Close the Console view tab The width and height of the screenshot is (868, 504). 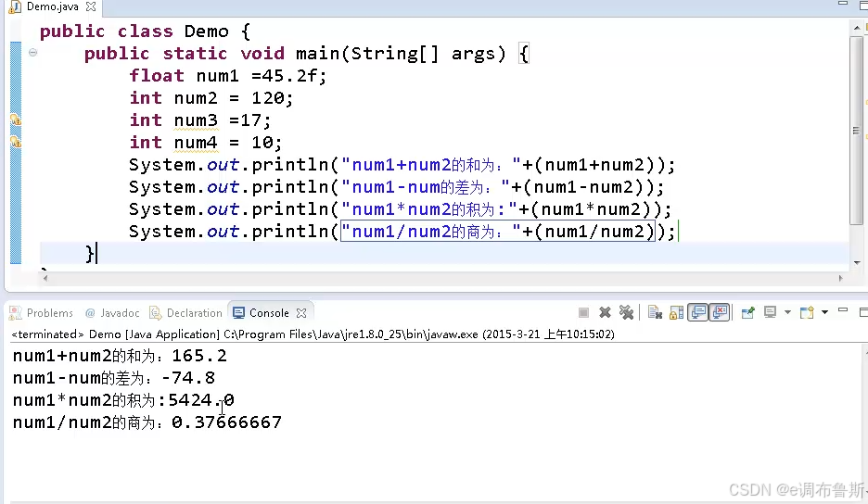coord(301,313)
